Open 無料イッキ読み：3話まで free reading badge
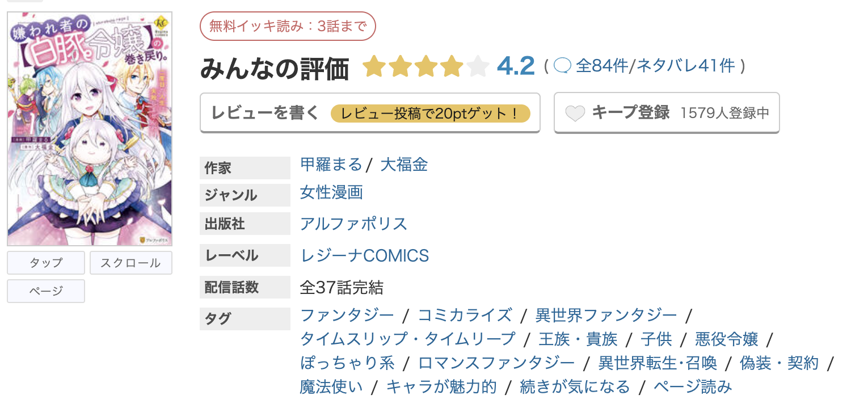Viewport: 868px width, 412px height. point(288,26)
